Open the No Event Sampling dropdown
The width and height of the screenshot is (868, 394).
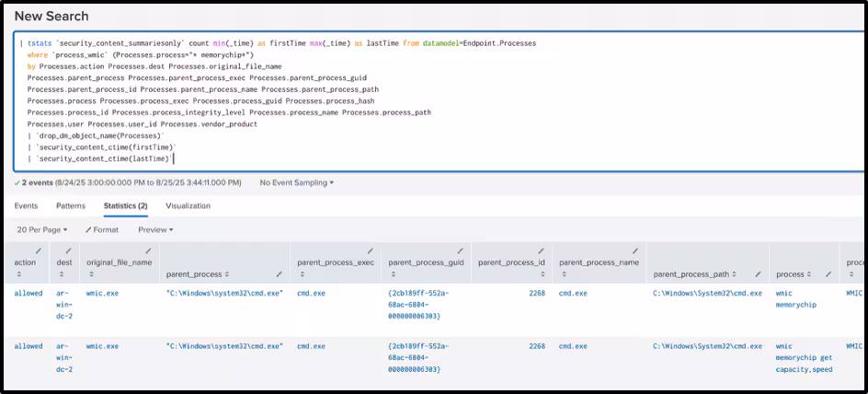coord(297,182)
